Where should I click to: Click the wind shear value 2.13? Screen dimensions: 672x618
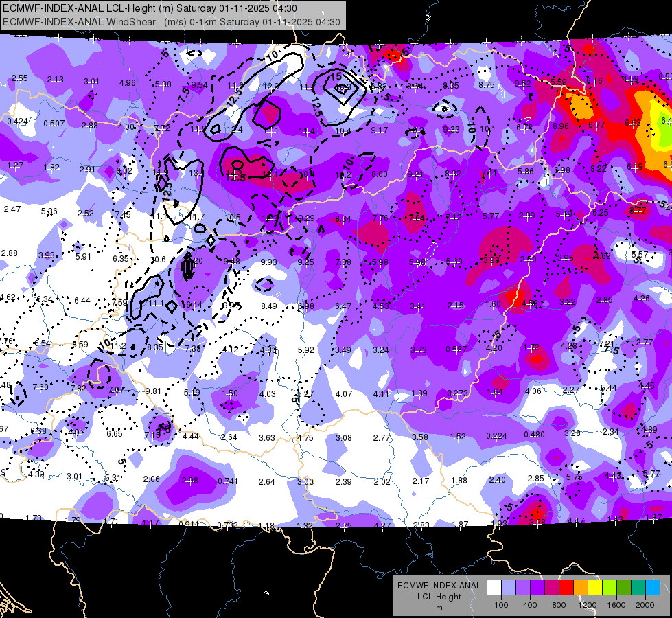click(56, 80)
